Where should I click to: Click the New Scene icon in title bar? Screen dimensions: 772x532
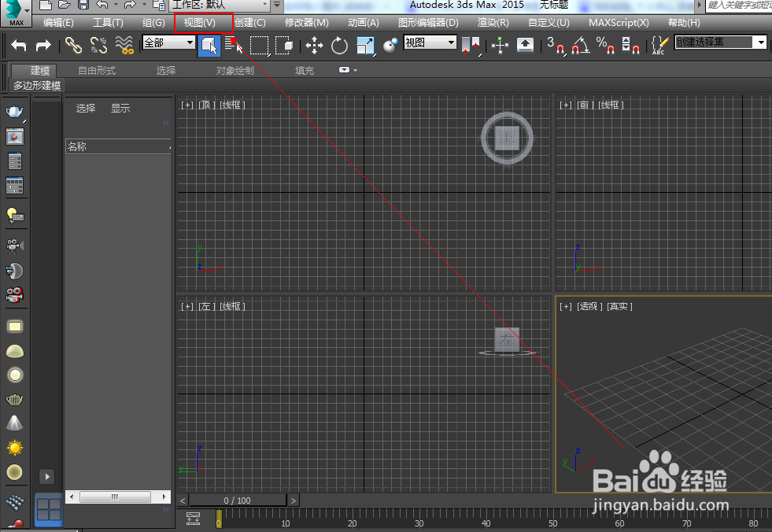pos(46,5)
